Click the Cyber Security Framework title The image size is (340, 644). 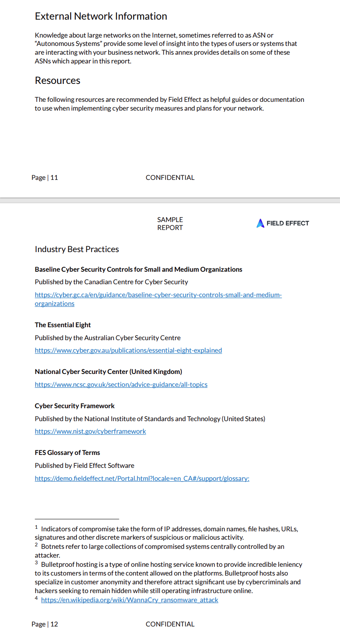[75, 406]
